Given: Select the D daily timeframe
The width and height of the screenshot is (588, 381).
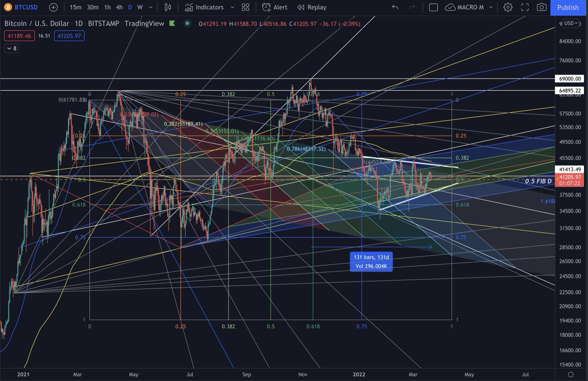Looking at the screenshot, I should point(130,7).
